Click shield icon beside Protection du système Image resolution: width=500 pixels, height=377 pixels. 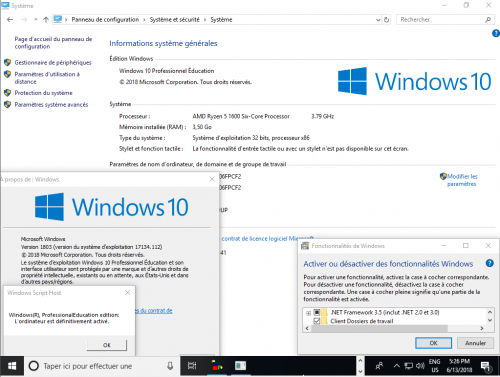tap(7, 93)
